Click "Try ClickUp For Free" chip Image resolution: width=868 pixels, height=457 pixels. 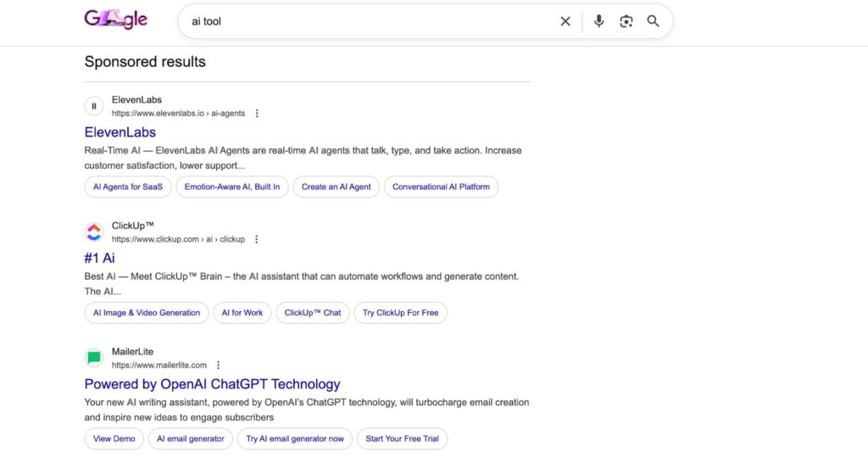[x=400, y=313]
